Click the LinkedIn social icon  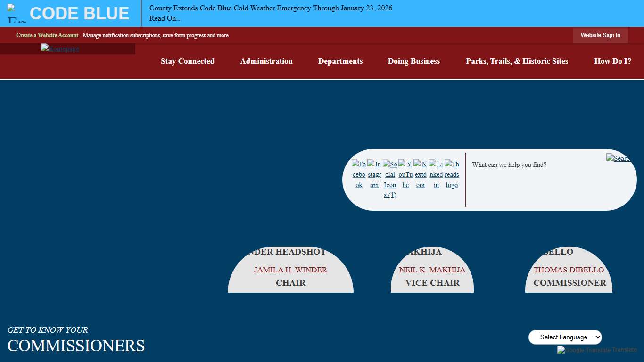(x=436, y=174)
